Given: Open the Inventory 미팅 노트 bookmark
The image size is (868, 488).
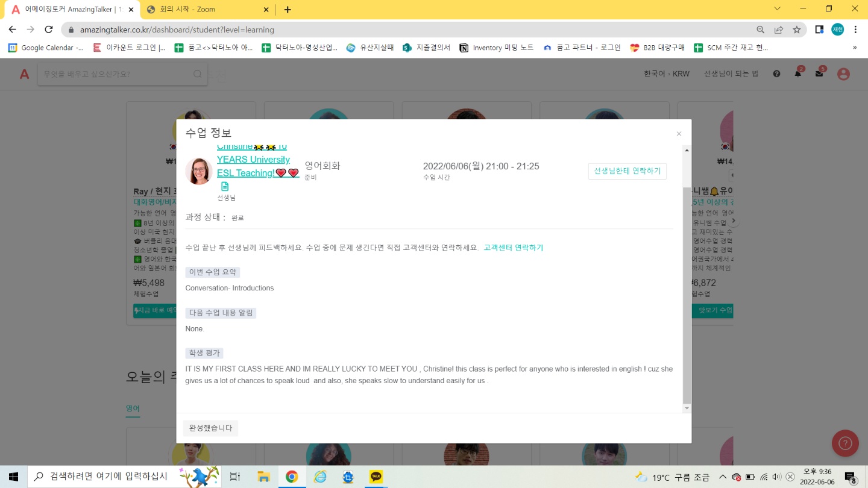Looking at the screenshot, I should (x=497, y=48).
